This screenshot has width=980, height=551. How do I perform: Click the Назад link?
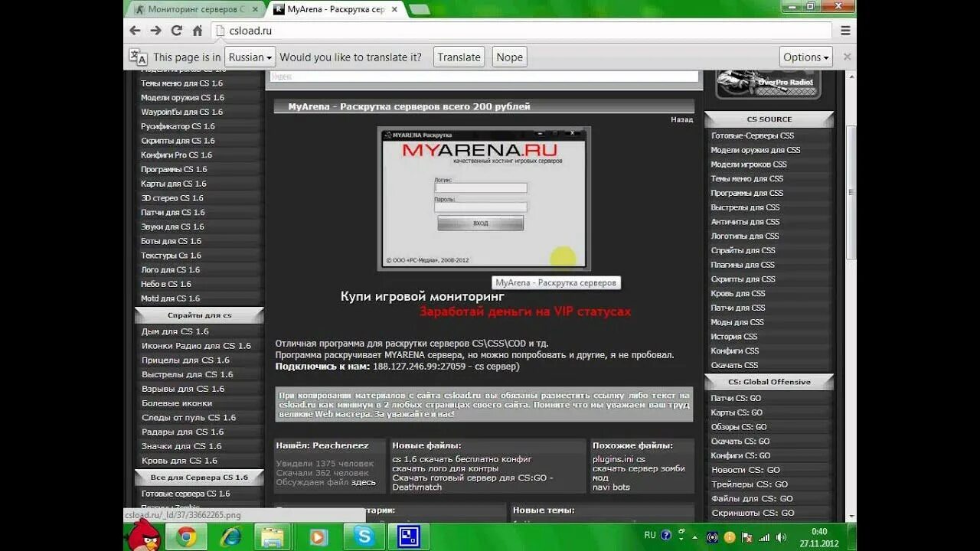[x=681, y=119]
